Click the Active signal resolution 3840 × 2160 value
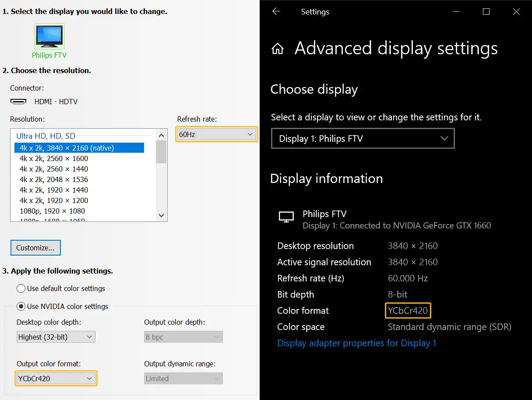 tap(413, 262)
